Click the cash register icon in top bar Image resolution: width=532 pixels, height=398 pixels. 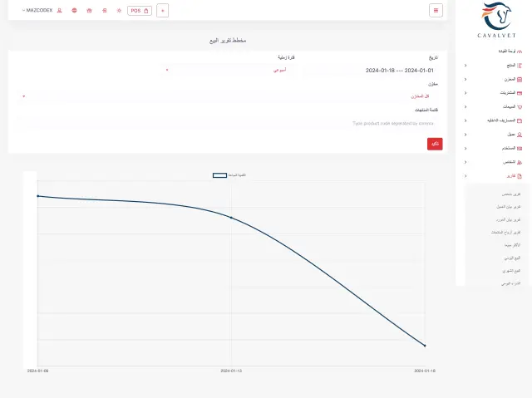pyautogui.click(x=104, y=11)
